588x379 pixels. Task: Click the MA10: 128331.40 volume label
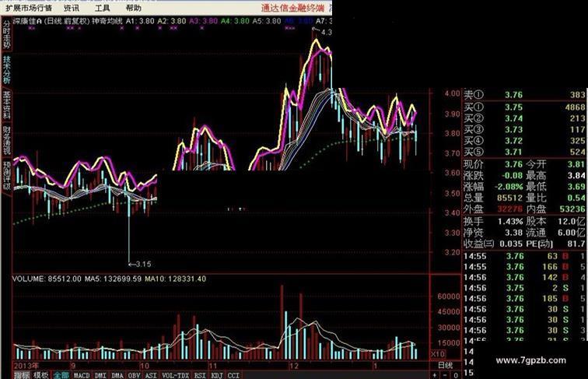176,279
